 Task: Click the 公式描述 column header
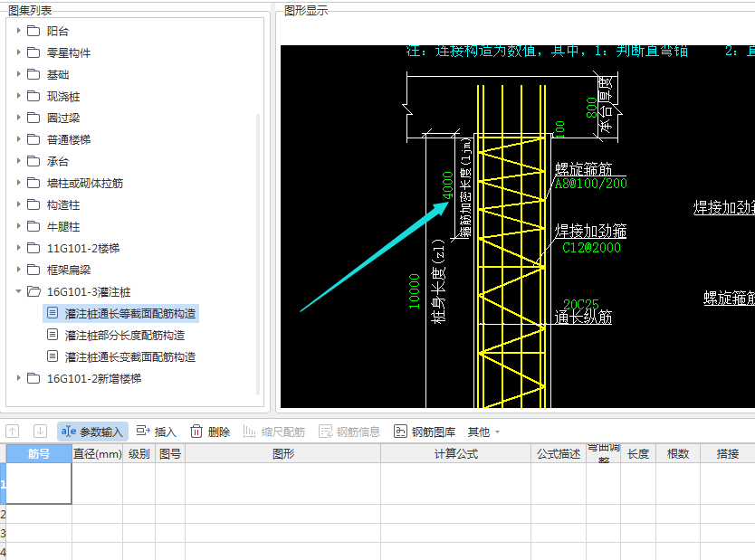pos(558,453)
